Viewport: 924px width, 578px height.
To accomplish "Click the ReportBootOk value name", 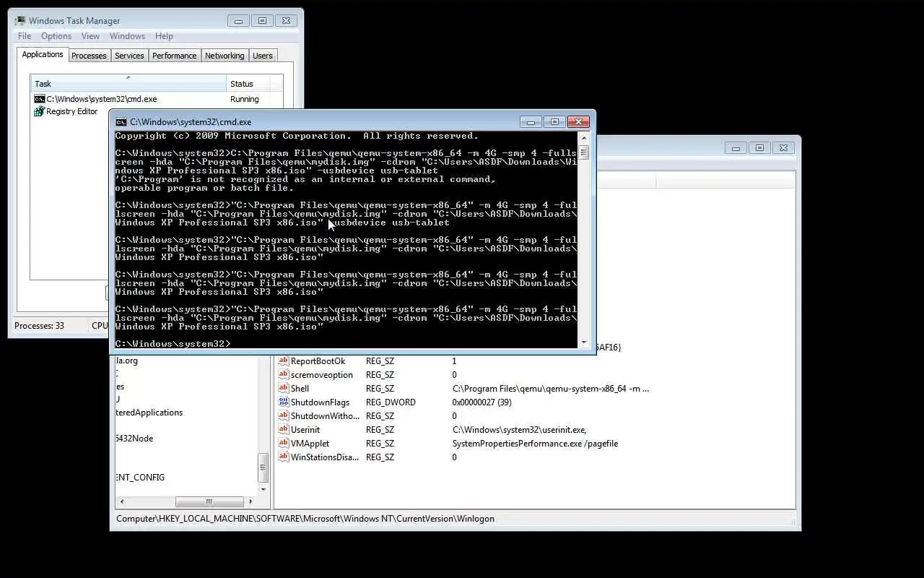I will (x=318, y=361).
